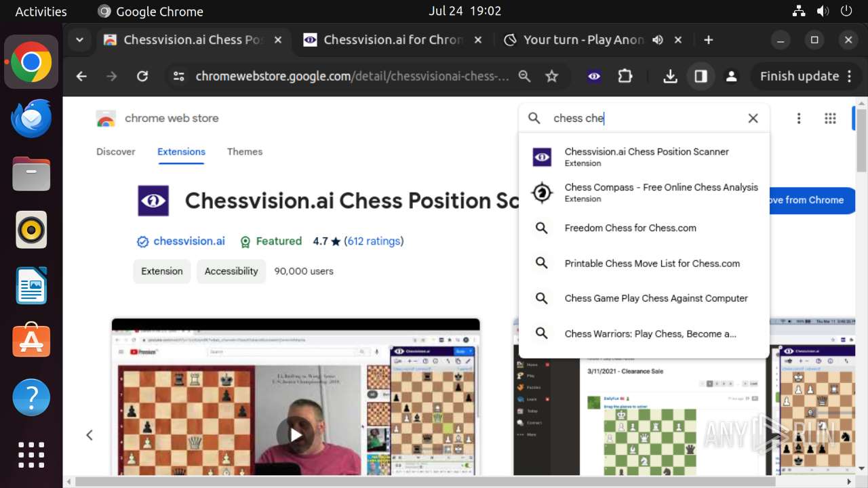Click Remove from Chrome button
Viewport: 868px width, 488px height.
(812, 201)
